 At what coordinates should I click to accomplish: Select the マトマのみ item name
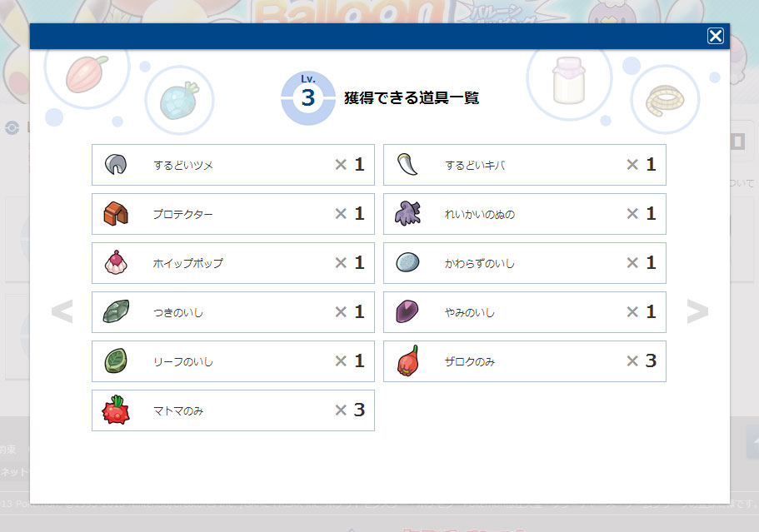click(178, 411)
